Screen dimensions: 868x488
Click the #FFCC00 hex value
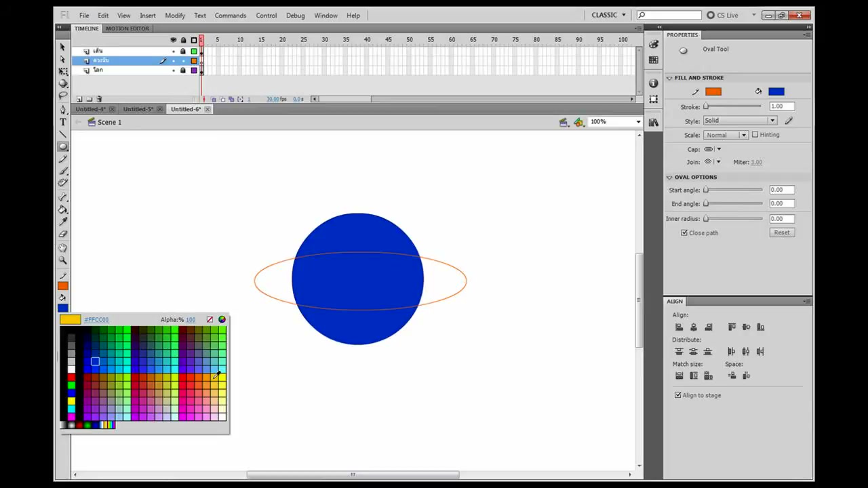point(96,320)
